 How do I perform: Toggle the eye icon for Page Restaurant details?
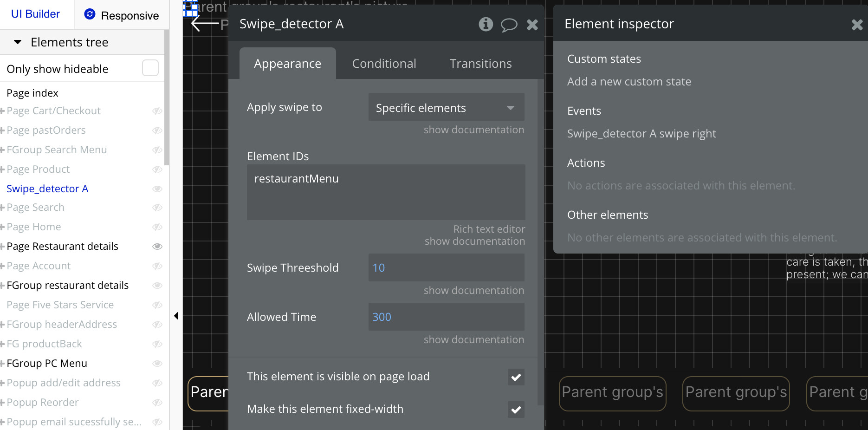157,247
